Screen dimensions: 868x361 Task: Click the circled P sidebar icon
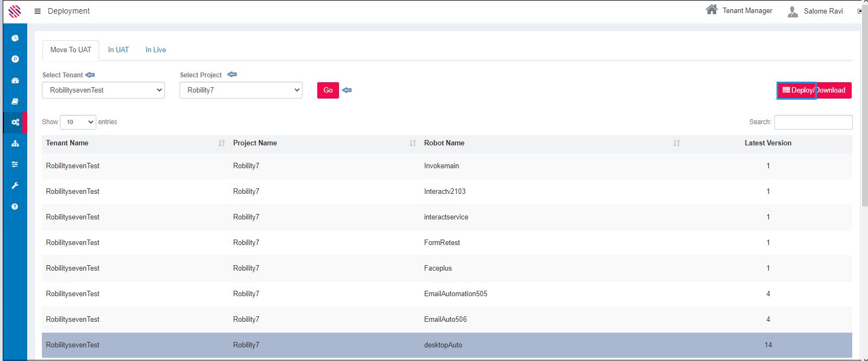click(15, 59)
